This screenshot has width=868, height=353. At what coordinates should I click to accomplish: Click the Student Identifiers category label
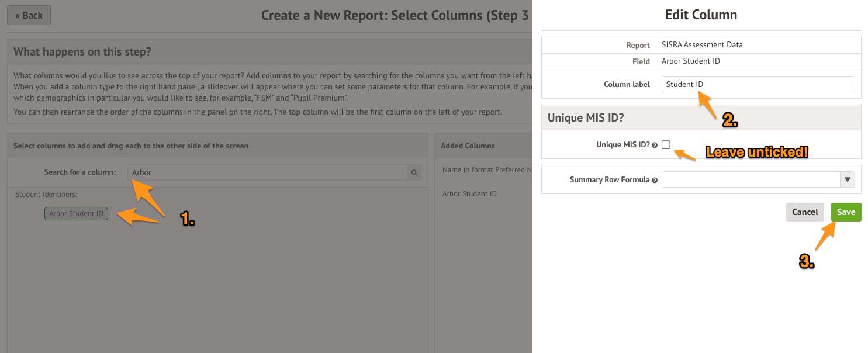(x=46, y=194)
